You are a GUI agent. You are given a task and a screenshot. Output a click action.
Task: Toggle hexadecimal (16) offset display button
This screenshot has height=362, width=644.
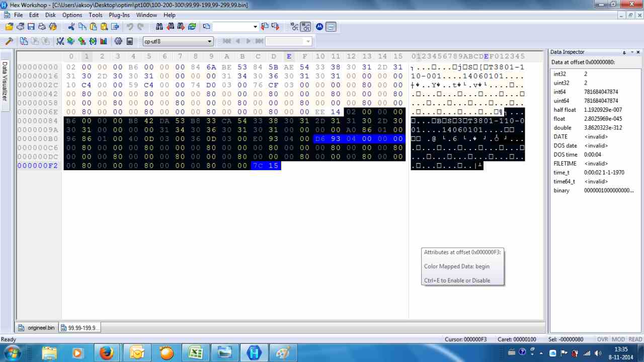(x=306, y=27)
